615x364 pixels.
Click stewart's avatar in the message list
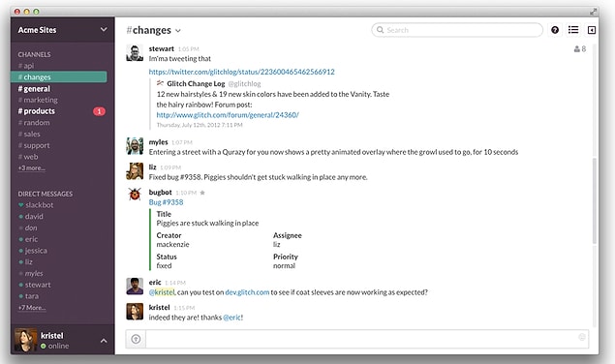(135, 53)
